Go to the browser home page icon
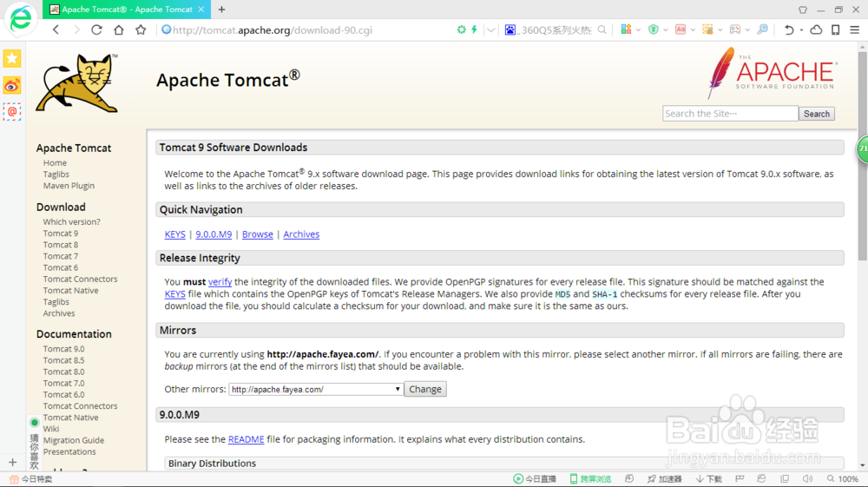Screen dimensions: 868x487 (118, 30)
